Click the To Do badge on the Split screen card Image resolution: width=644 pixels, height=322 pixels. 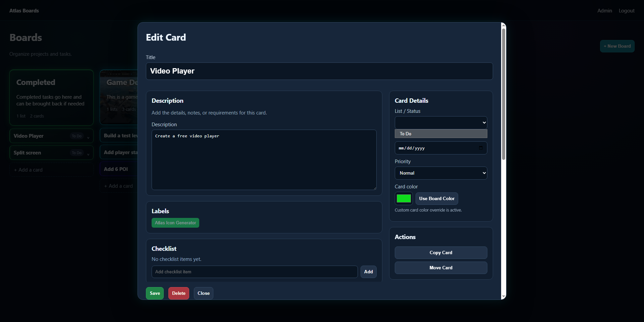point(76,153)
